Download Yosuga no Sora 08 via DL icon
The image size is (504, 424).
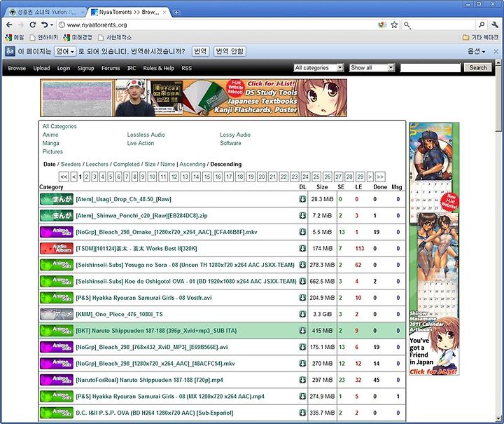point(302,265)
